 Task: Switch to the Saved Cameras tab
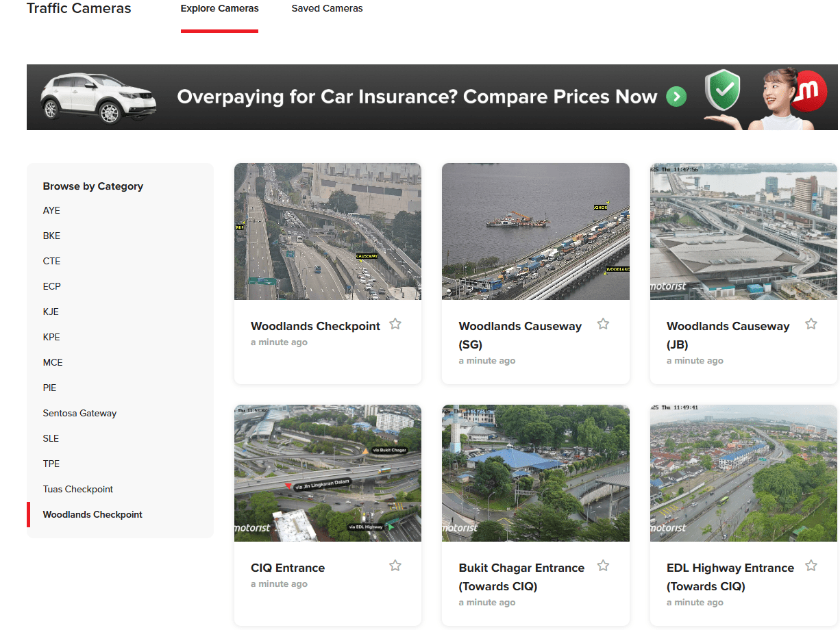pyautogui.click(x=327, y=9)
